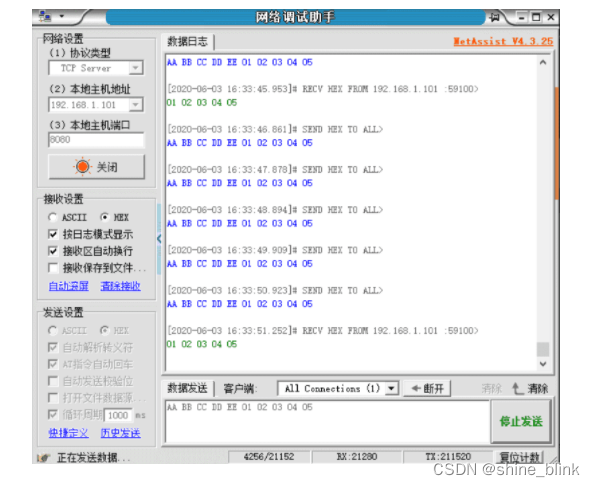Toggle 循环周期 checkbox
This screenshot has height=487, width=595.
53,415
